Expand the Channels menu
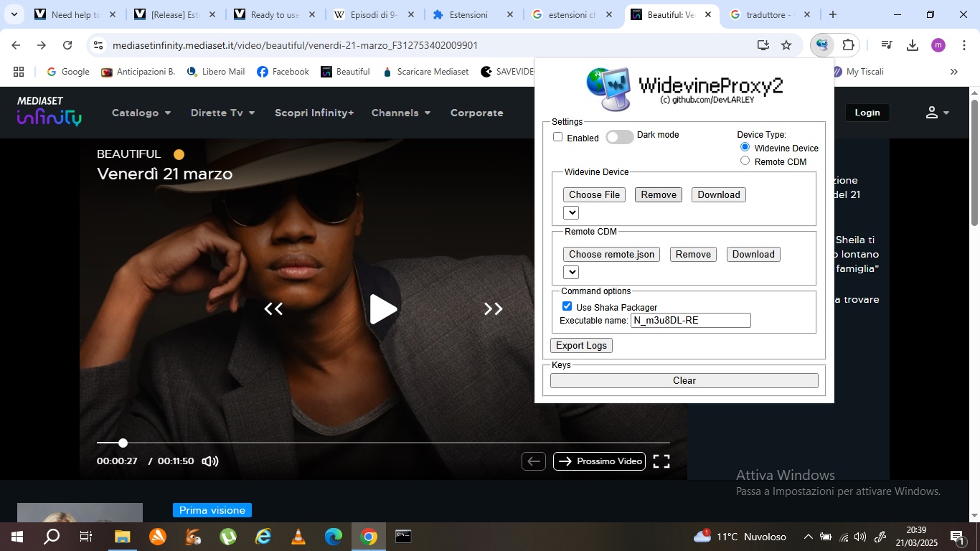Image resolution: width=980 pixels, height=551 pixels. 401,113
